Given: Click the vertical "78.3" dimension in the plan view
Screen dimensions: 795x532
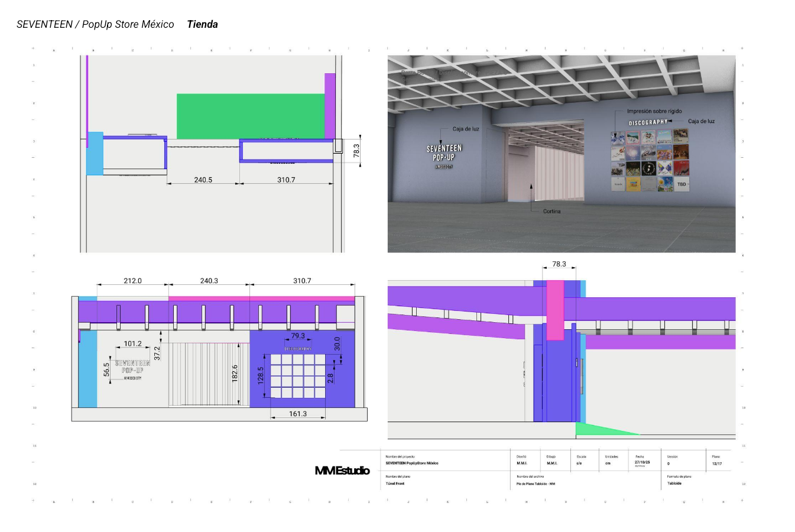Looking at the screenshot, I should (356, 151).
